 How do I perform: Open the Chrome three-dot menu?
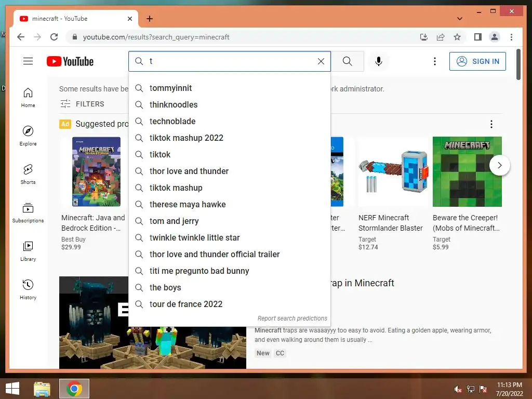(x=511, y=37)
